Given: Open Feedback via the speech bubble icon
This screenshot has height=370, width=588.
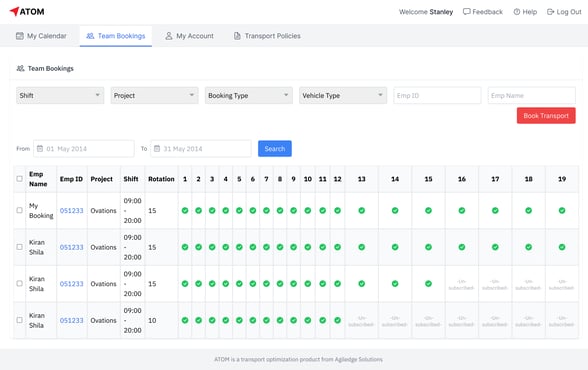Looking at the screenshot, I should point(466,12).
